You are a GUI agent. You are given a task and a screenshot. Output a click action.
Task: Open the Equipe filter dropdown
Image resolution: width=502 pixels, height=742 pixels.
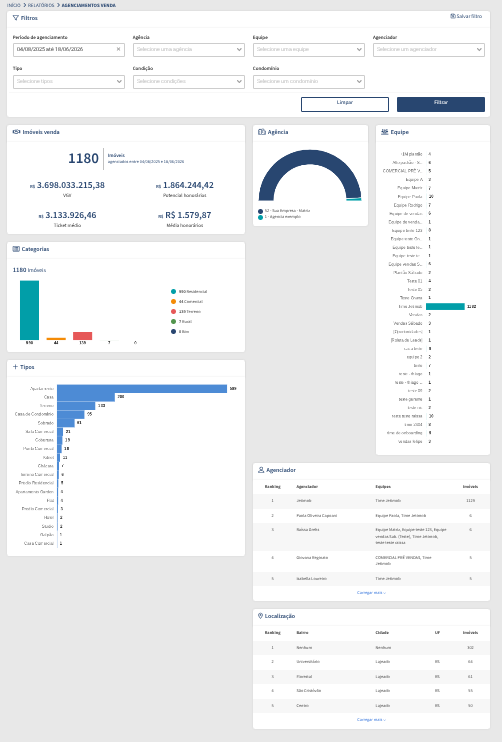tap(308, 49)
